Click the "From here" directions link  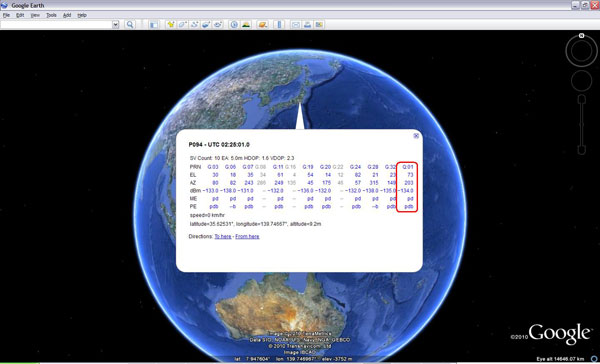point(247,237)
